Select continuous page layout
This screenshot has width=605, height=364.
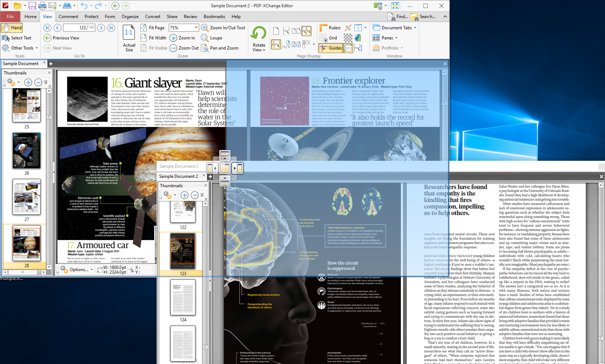pyautogui.click(x=286, y=31)
